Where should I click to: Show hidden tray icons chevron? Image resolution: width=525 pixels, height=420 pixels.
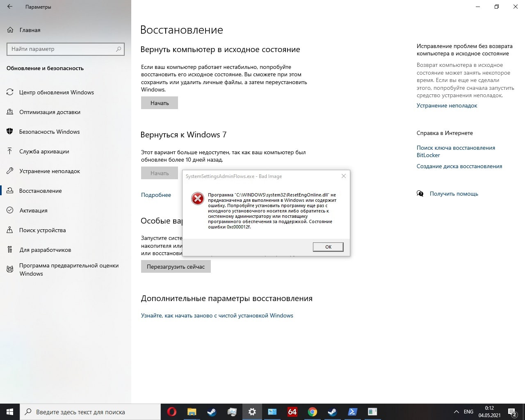(x=456, y=412)
